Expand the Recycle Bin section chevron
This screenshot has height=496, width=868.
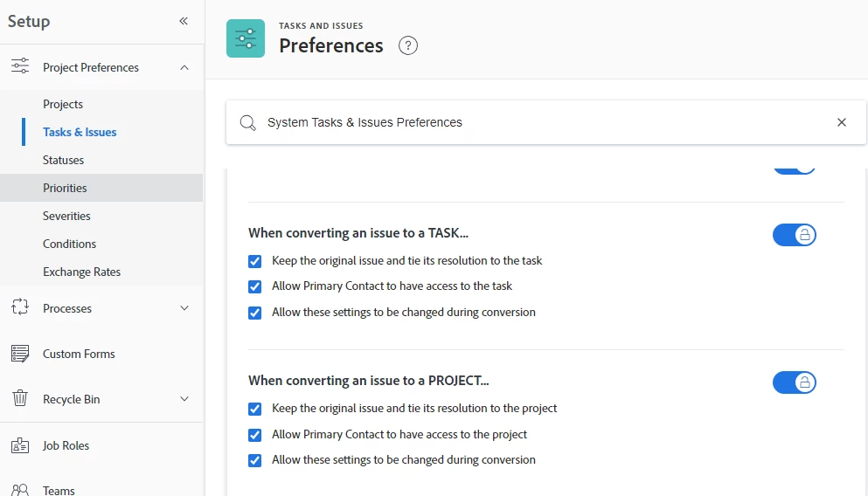[184, 399]
